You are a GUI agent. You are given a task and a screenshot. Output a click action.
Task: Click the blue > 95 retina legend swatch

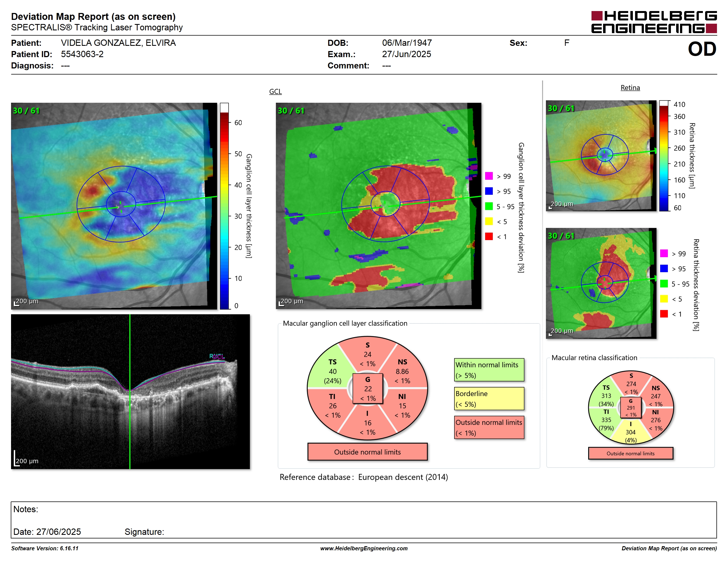pos(664,268)
